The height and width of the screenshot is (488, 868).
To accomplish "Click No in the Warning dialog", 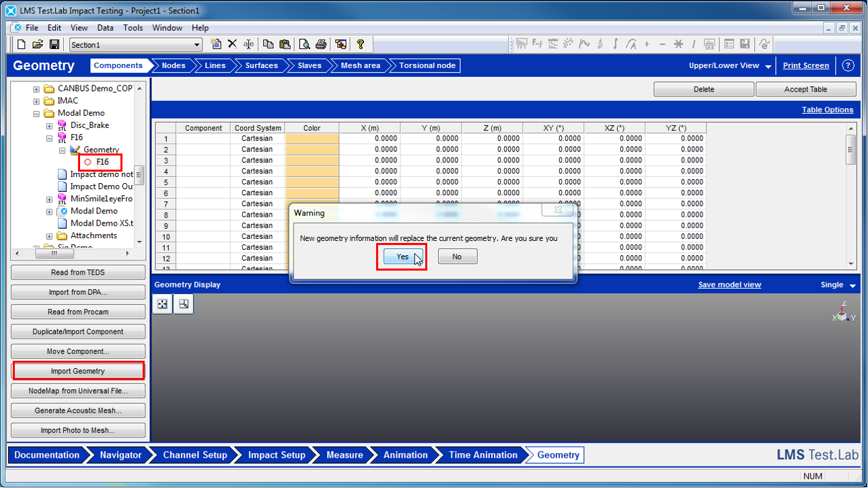I will [x=458, y=256].
